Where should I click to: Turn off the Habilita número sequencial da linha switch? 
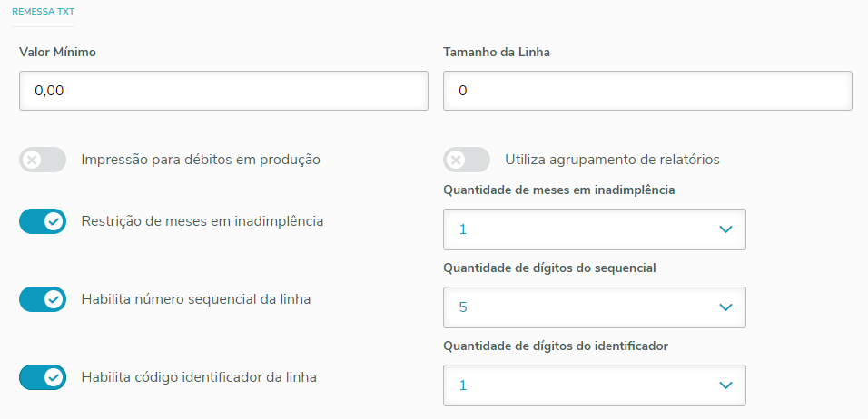(x=43, y=298)
